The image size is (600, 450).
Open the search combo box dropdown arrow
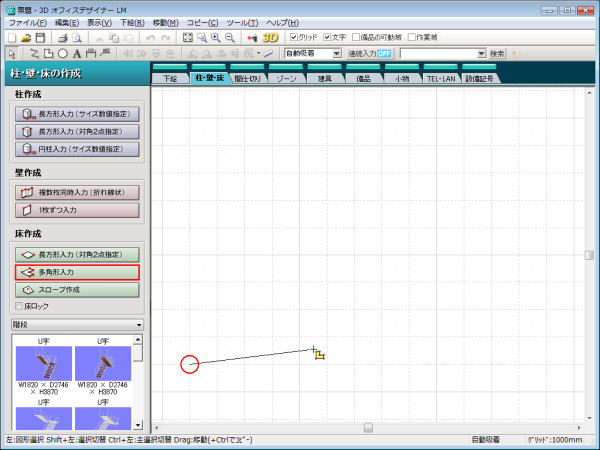point(481,52)
